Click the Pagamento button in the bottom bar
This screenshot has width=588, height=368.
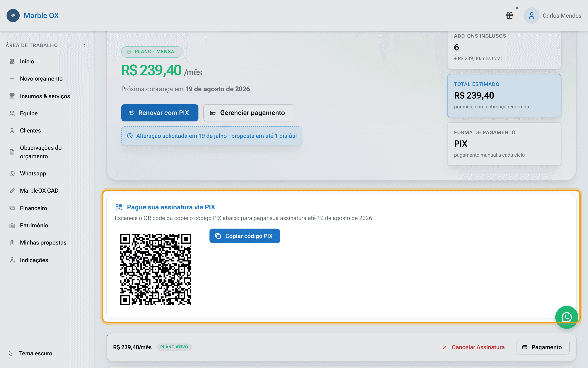tap(543, 347)
